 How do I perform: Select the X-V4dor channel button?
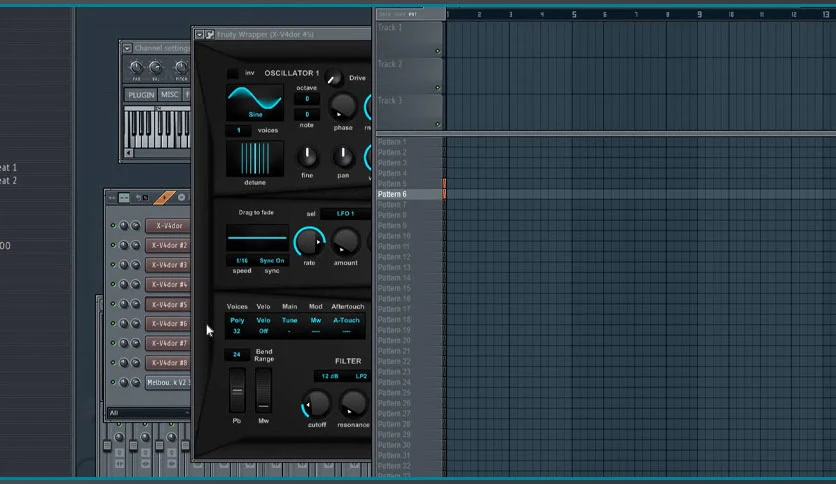pos(168,226)
